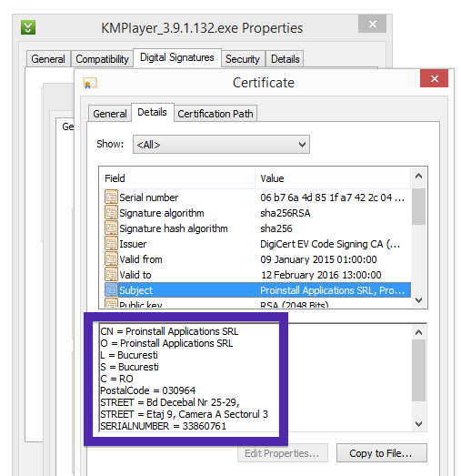Click value 'sha256RSA'
The image size is (461, 476).
[286, 213]
